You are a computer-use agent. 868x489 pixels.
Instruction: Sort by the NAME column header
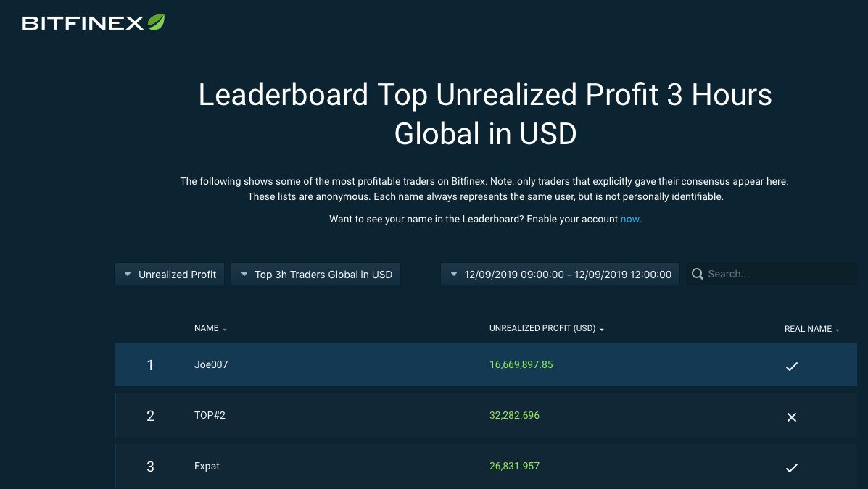click(207, 329)
